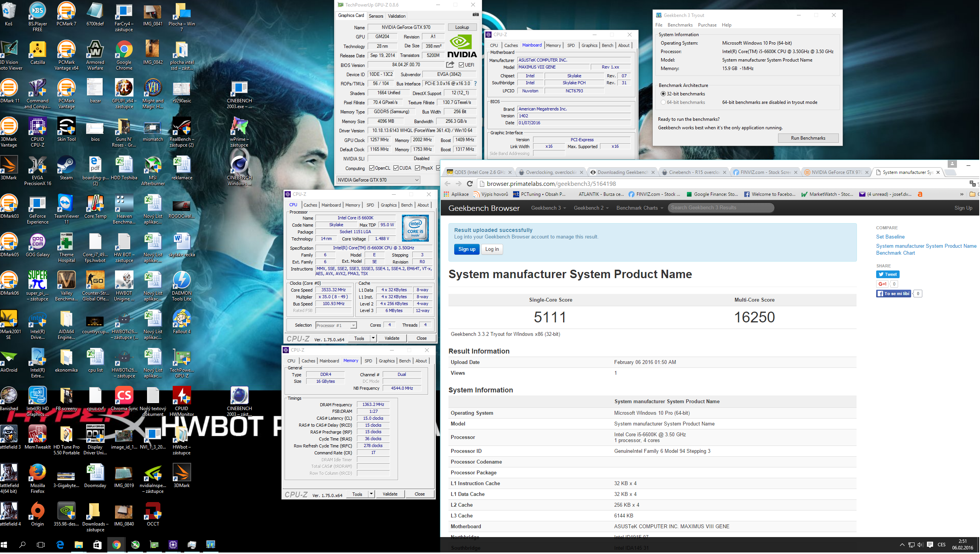Open Task View on taskbar
The width and height of the screenshot is (980, 554).
tap(40, 545)
